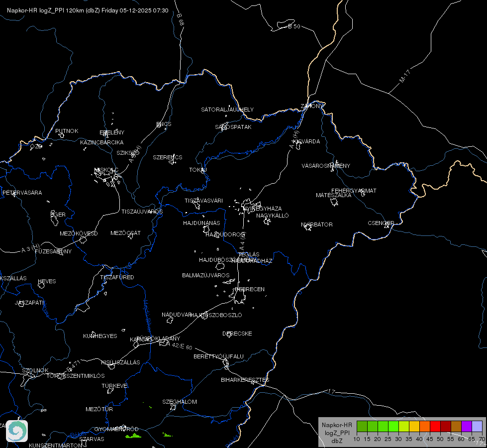
Task: Click the TISZAVASVÁRI city label
Action: tap(204, 201)
